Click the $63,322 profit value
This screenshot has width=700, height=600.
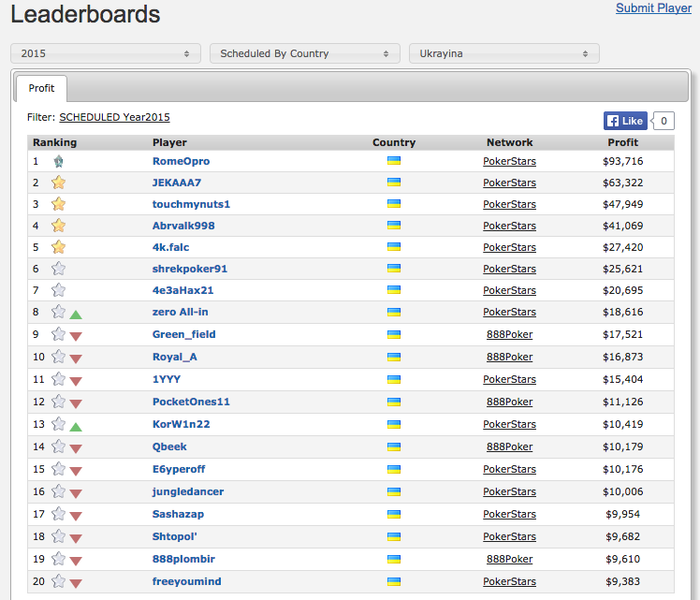[623, 183]
